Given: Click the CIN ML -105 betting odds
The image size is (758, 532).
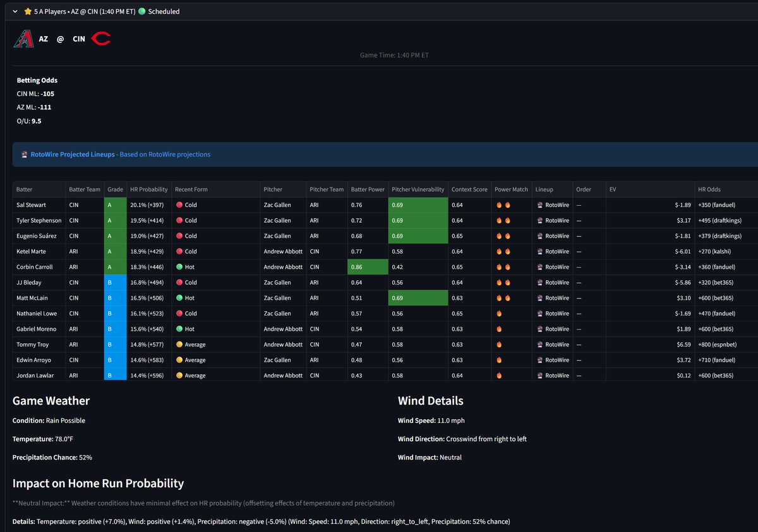Looking at the screenshot, I should [x=35, y=94].
